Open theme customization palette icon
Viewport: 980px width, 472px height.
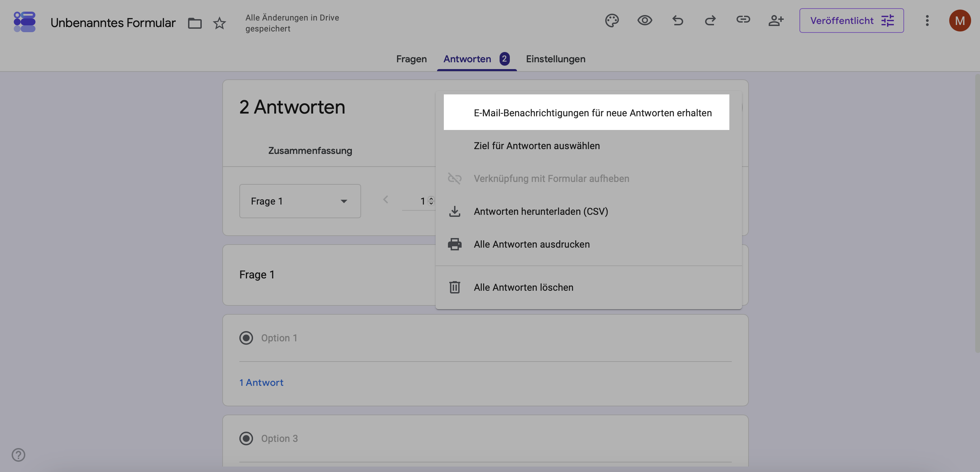click(612, 21)
